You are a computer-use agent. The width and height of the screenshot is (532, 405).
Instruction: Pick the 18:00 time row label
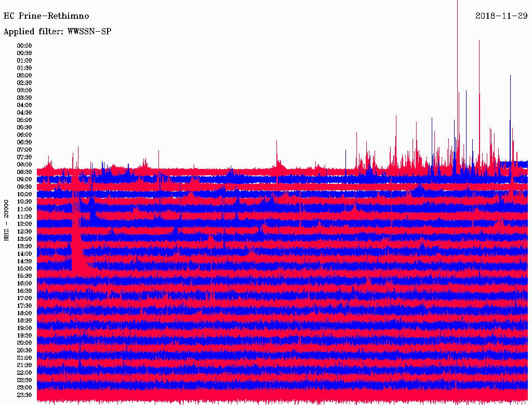click(x=24, y=313)
